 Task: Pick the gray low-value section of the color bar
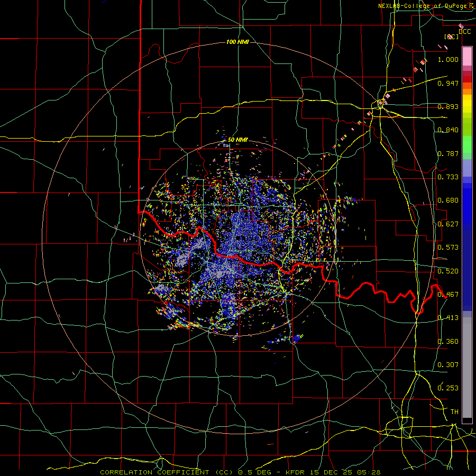pyautogui.click(x=467, y=368)
